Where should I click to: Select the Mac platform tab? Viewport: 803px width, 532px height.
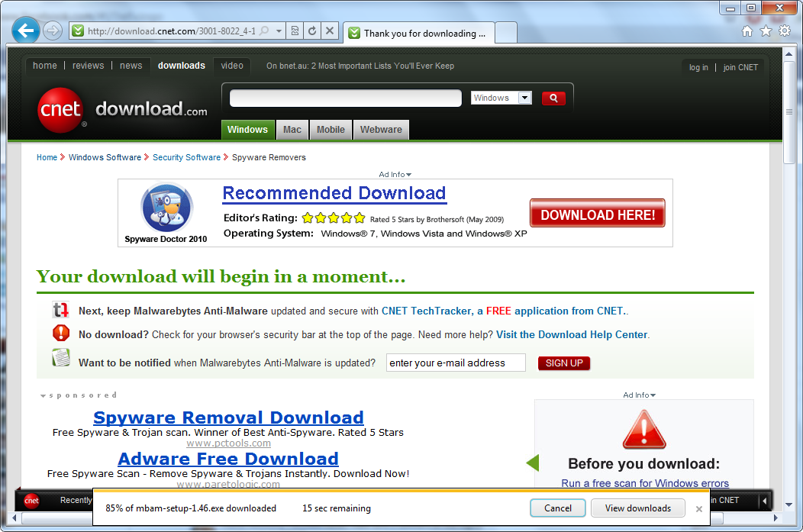pyautogui.click(x=292, y=130)
